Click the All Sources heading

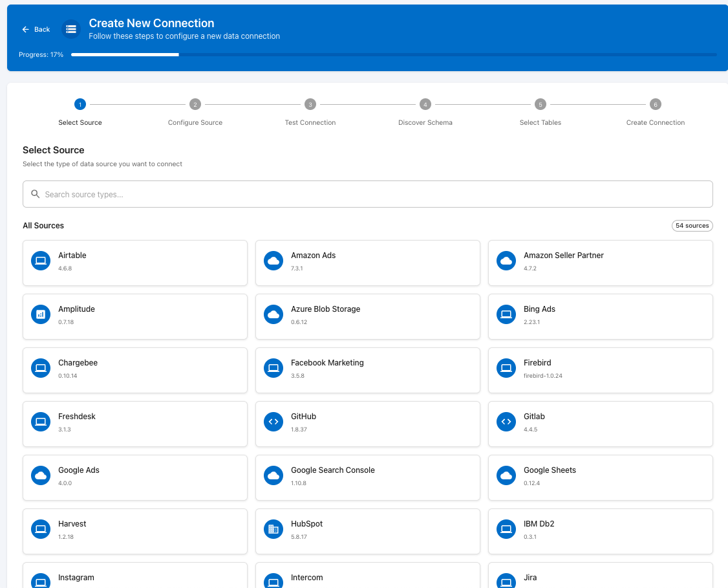point(43,226)
